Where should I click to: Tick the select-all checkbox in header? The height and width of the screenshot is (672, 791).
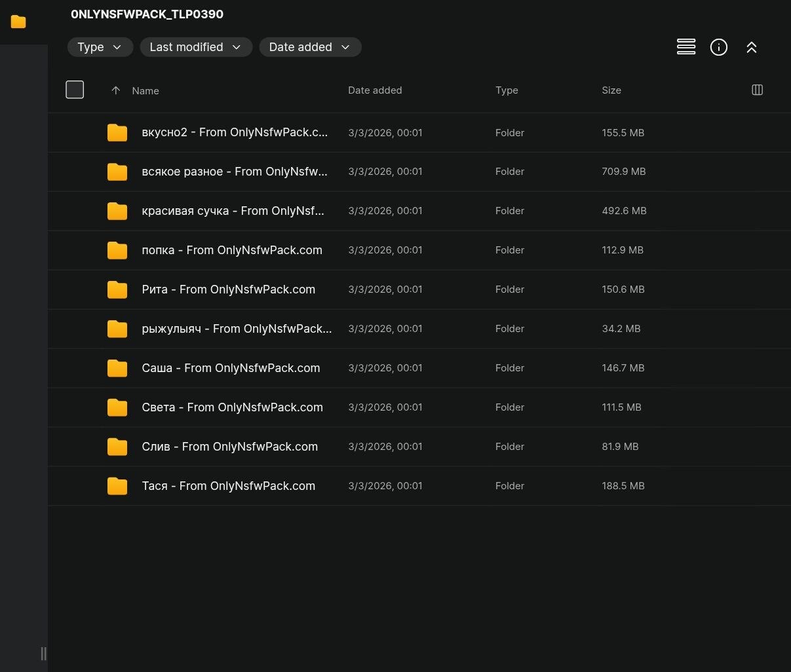[x=75, y=90]
